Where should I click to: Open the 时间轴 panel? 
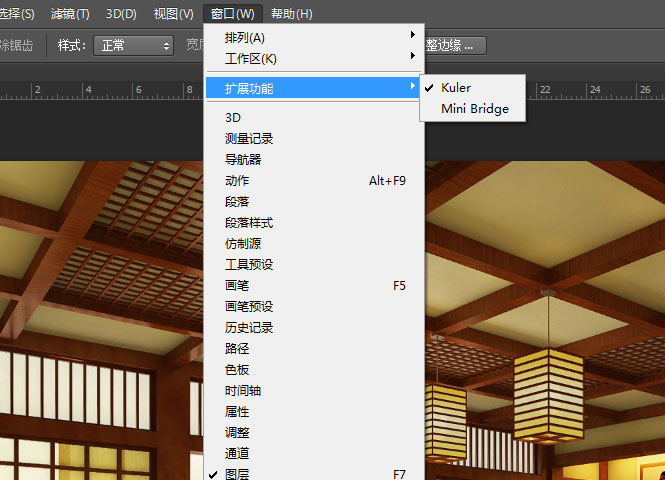243,390
